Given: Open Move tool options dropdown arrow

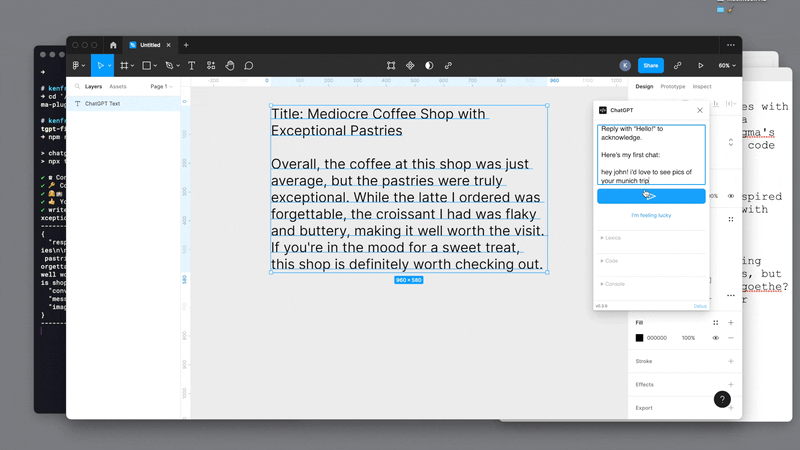Looking at the screenshot, I should pos(109,66).
